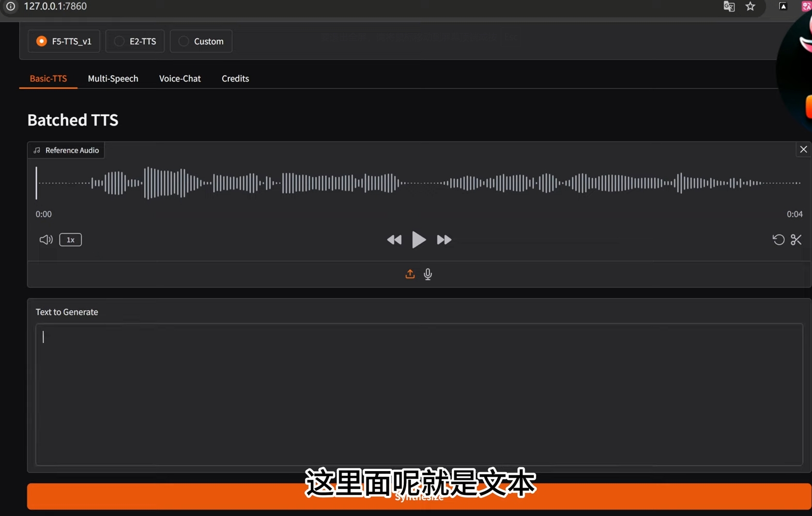Click the volume speaker icon

tap(46, 240)
